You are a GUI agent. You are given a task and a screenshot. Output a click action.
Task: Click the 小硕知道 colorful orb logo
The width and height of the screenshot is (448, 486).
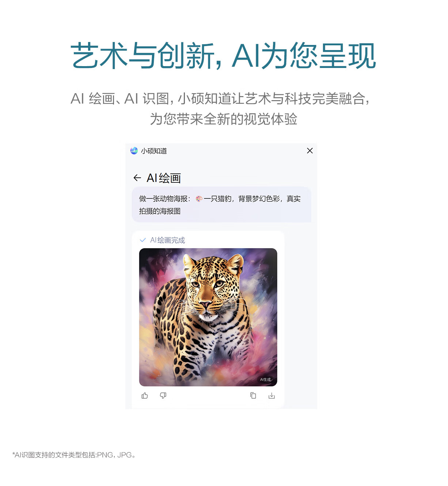(x=134, y=151)
